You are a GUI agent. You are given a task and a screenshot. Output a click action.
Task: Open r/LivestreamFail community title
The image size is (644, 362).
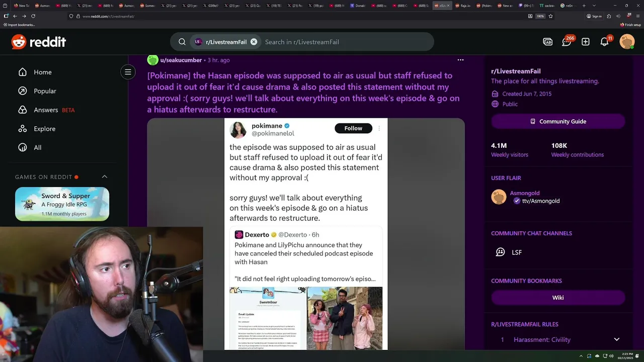pos(516,71)
